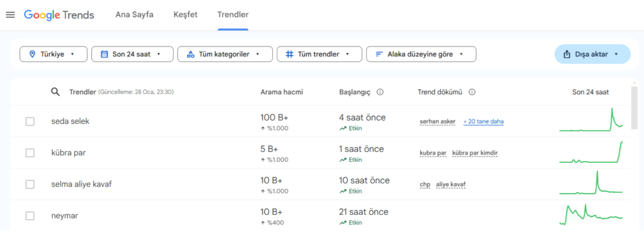
Task: Click the Trend dökümü column header
Action: click(x=440, y=92)
